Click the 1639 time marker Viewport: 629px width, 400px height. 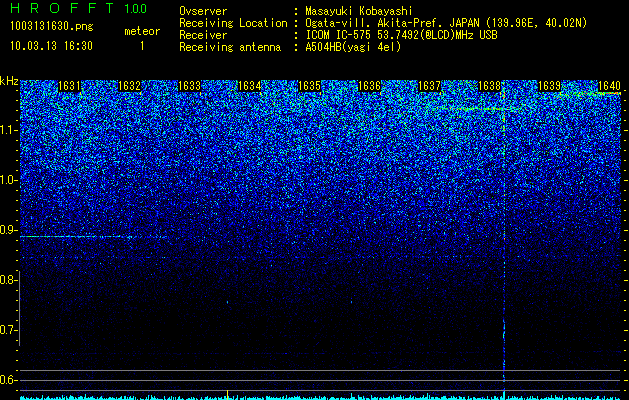click(x=549, y=86)
